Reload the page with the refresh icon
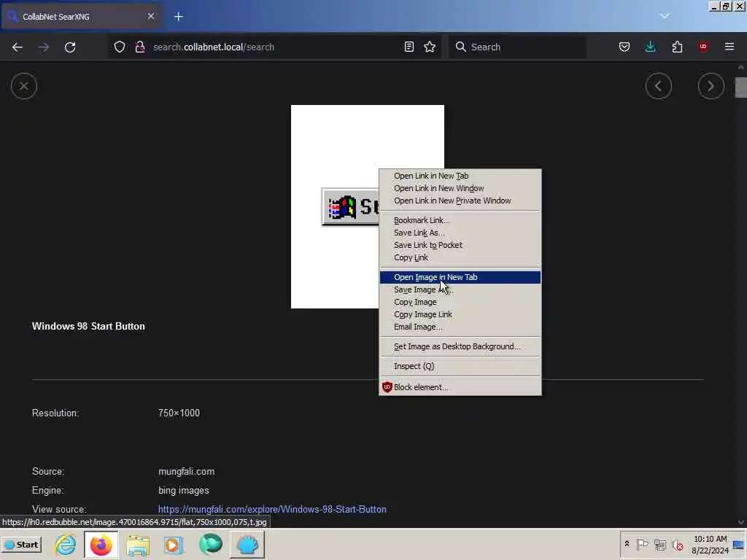 [70, 47]
